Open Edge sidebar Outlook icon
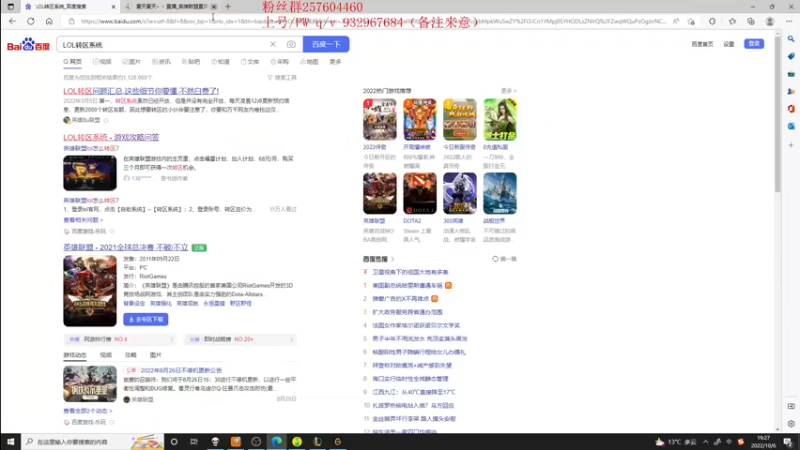The width and height of the screenshot is (800, 450). tap(791, 126)
